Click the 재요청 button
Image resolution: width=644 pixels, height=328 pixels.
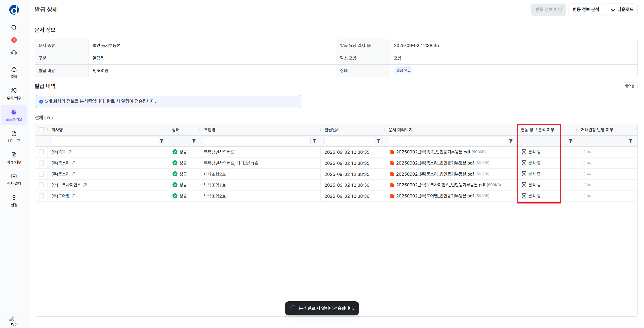click(x=629, y=86)
